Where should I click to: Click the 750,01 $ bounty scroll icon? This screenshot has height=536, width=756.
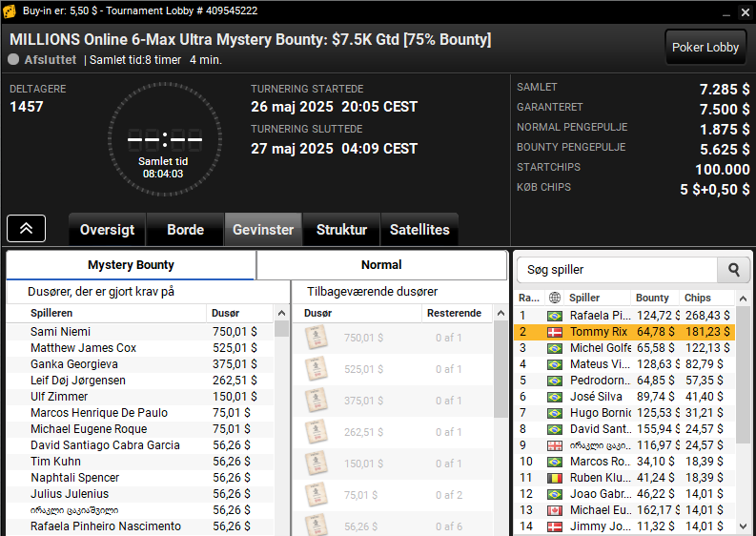tap(317, 338)
